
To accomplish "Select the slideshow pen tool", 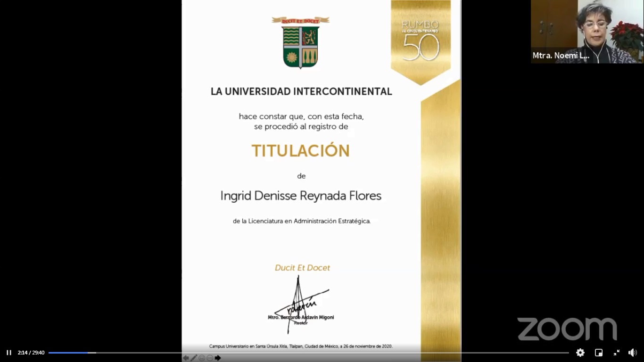I will tap(194, 358).
